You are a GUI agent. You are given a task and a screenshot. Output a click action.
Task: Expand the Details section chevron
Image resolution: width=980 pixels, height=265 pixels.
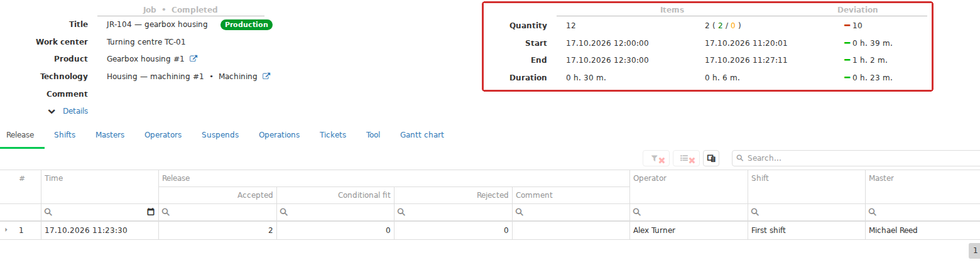(52, 111)
